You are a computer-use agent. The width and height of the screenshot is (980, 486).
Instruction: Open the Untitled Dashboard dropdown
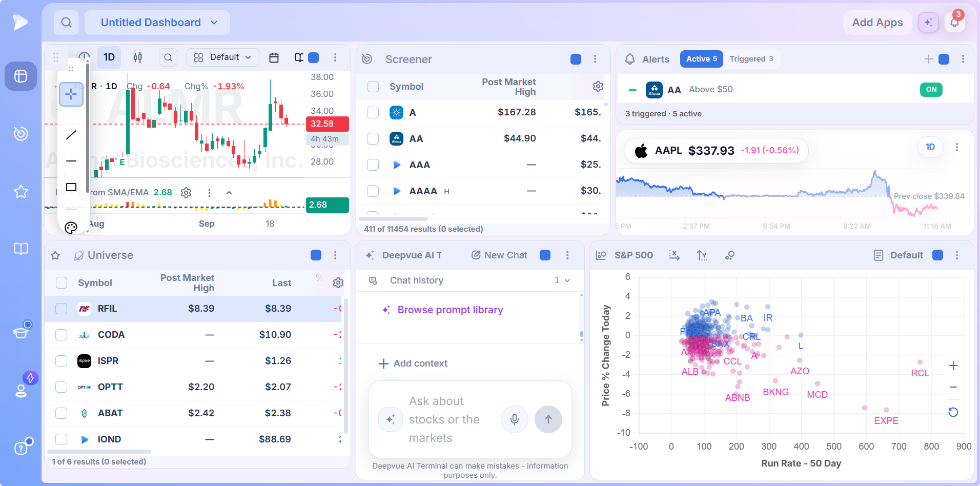pos(157,23)
